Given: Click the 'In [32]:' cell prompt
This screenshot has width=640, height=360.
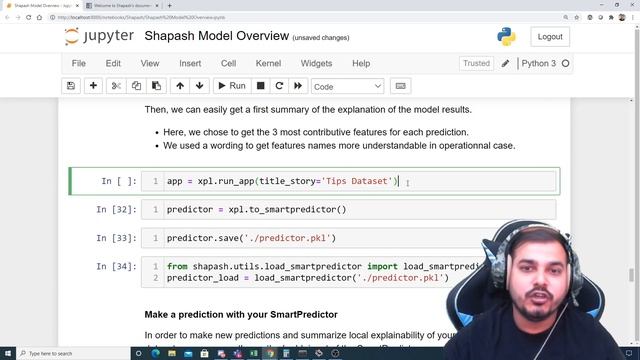Looking at the screenshot, I should [116, 209].
